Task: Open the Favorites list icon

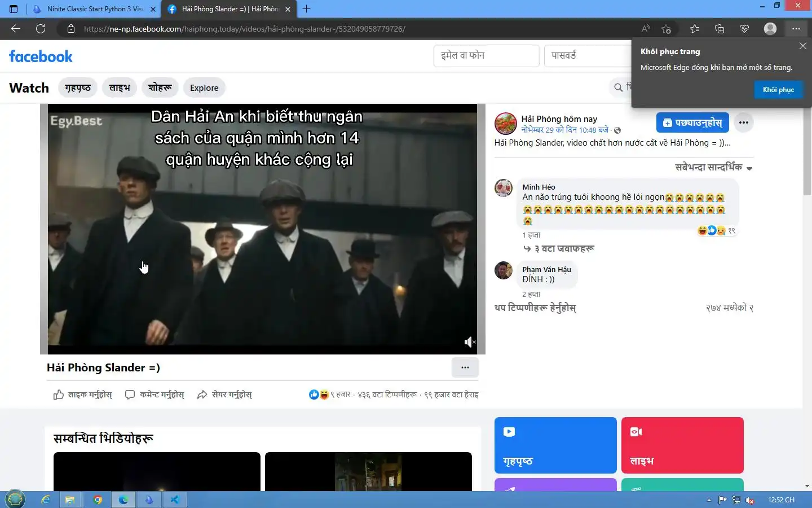Action: [x=695, y=29]
